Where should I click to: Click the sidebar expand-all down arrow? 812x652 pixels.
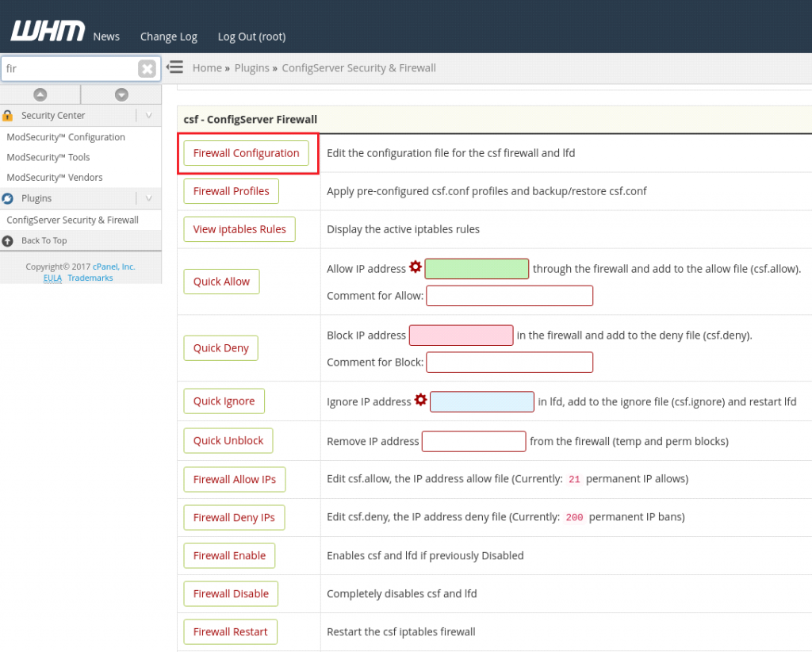pyautogui.click(x=121, y=94)
